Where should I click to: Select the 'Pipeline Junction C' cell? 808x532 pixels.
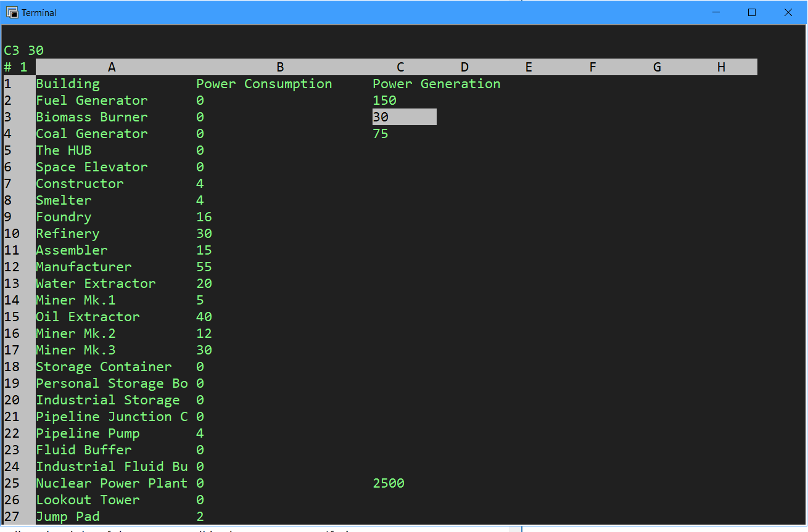pos(112,417)
